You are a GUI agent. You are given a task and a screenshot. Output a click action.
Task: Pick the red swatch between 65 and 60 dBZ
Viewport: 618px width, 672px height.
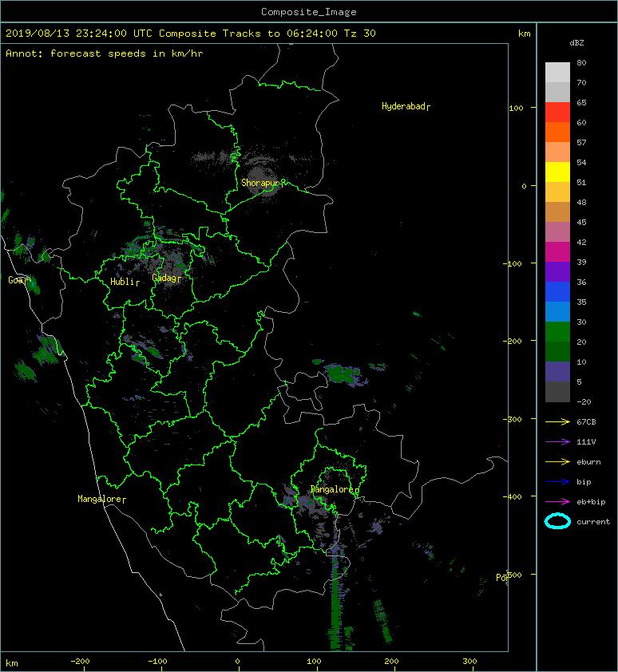557,113
